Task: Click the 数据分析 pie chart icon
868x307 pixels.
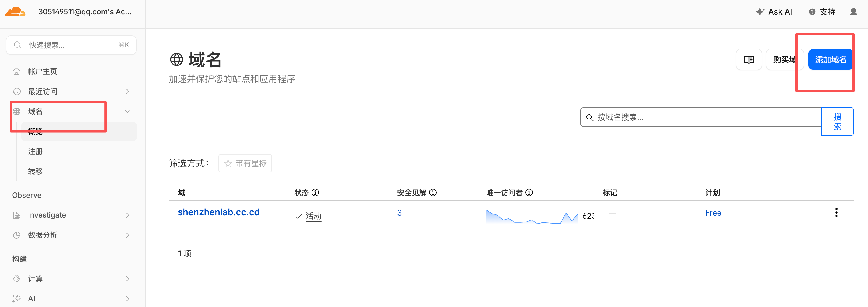Action: [x=17, y=235]
